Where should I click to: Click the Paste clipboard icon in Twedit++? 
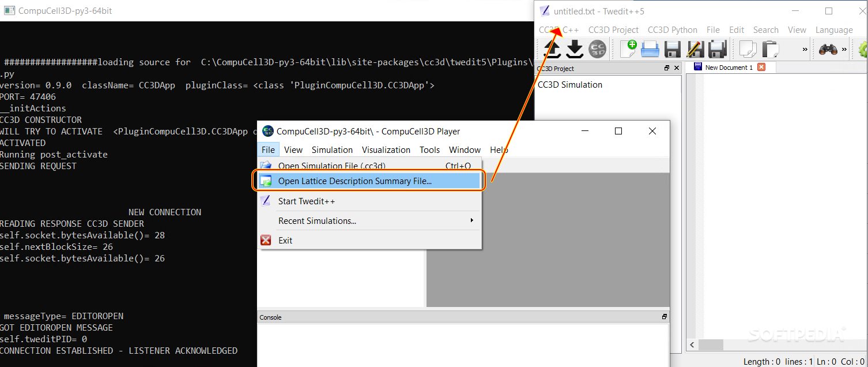770,50
